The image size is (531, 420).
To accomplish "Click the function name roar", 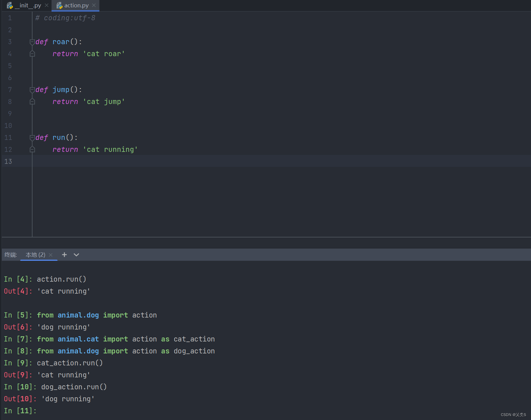I will pyautogui.click(x=61, y=42).
